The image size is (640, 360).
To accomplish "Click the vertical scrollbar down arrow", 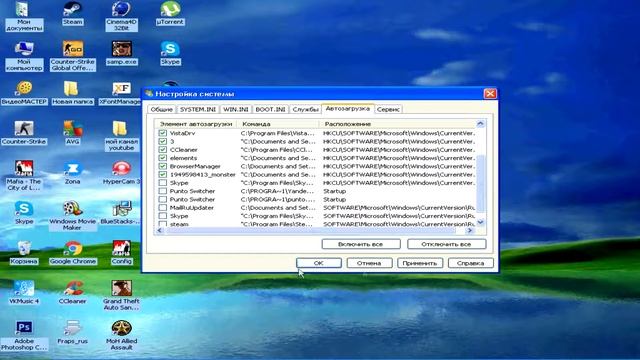I will (x=480, y=222).
